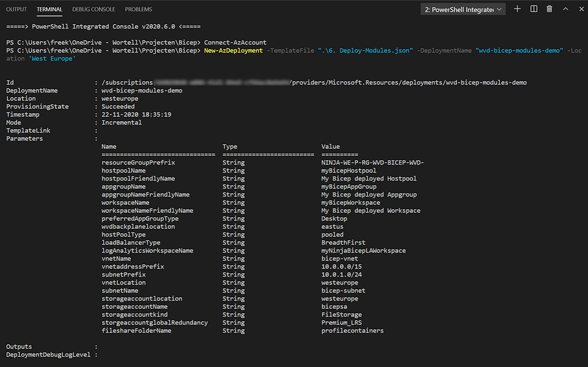Show the PROBLEMS tab

coord(138,9)
